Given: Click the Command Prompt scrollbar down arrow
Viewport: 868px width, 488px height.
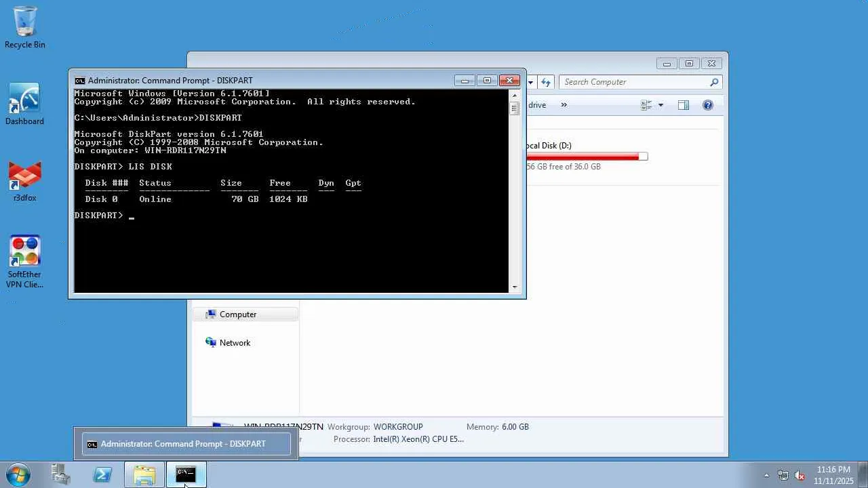Looking at the screenshot, I should tap(515, 287).
